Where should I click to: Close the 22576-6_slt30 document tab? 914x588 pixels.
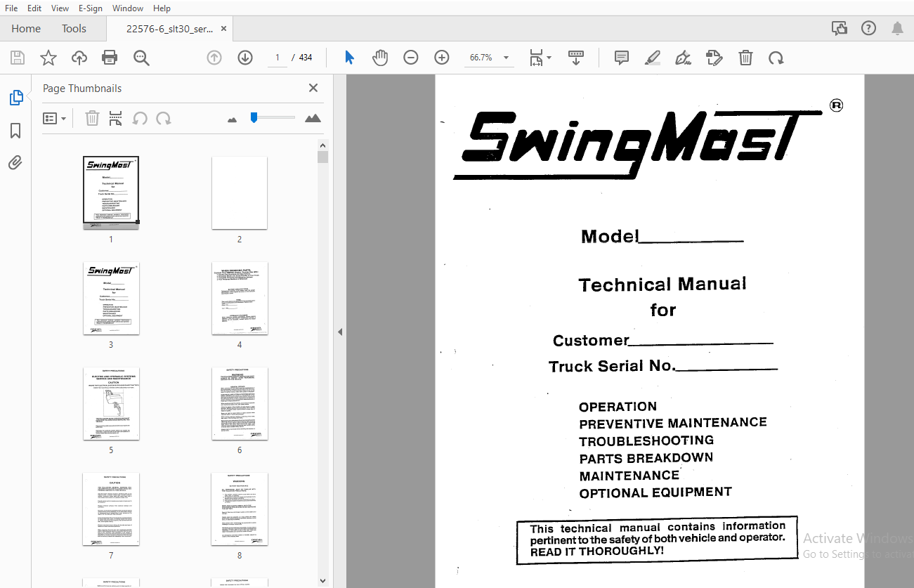224,29
